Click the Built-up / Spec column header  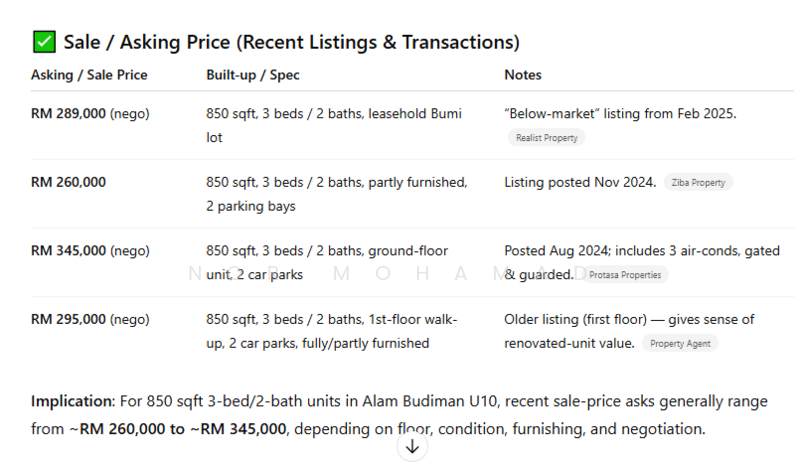click(x=252, y=75)
